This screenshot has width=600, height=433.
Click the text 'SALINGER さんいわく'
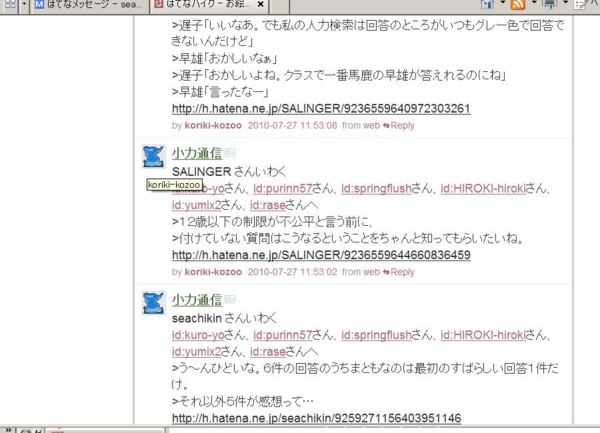click(229, 172)
